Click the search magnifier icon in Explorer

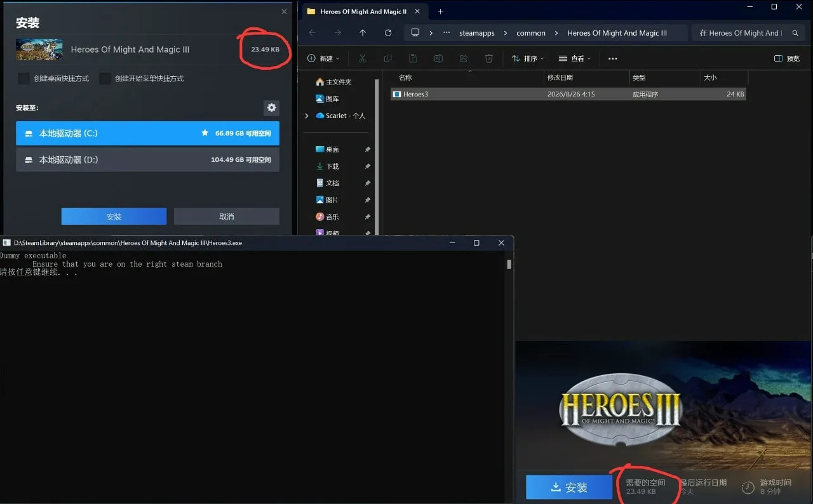pos(796,33)
